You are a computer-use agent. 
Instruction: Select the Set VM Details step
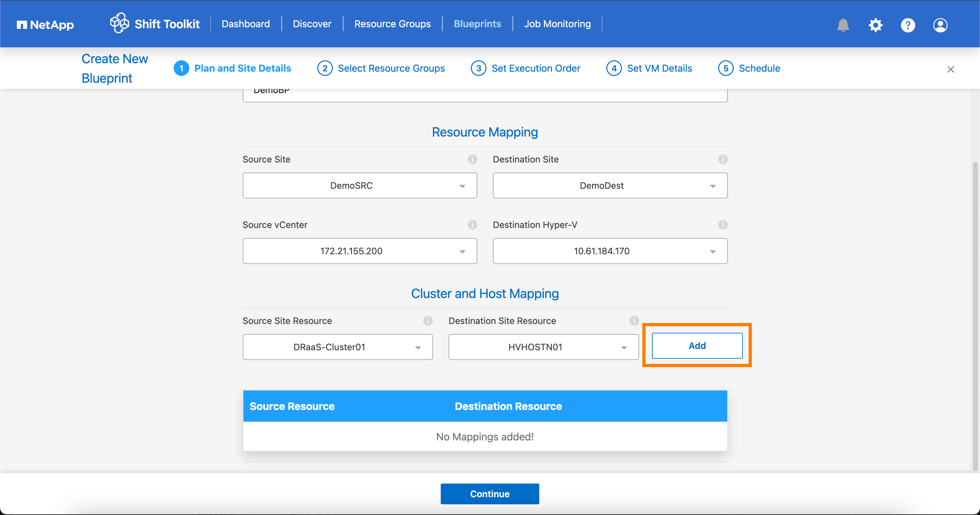tap(659, 68)
